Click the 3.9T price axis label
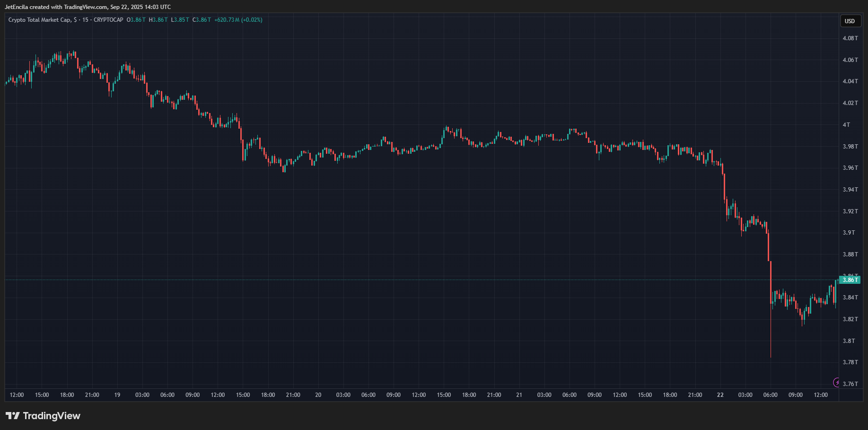 pyautogui.click(x=849, y=233)
